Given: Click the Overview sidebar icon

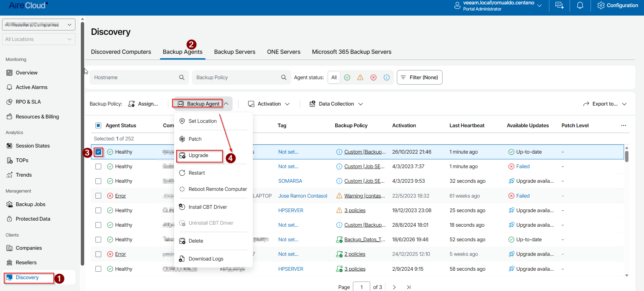Looking at the screenshot, I should click(x=9, y=73).
